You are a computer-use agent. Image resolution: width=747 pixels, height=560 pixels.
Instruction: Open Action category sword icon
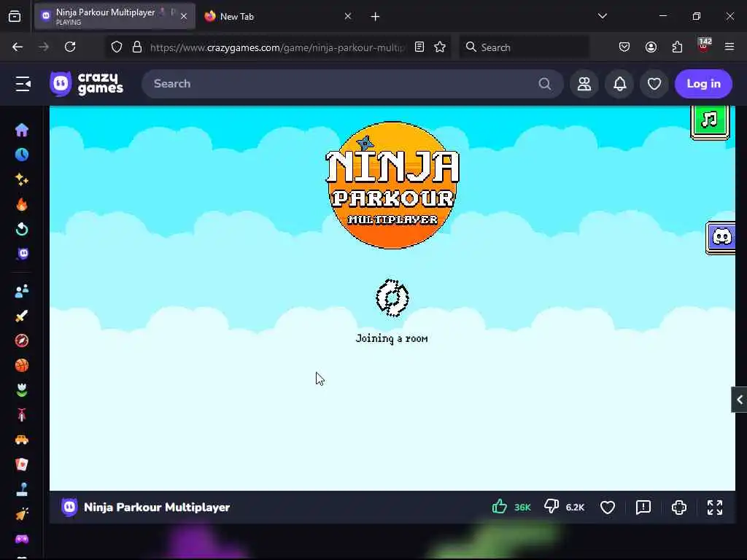pos(22,316)
